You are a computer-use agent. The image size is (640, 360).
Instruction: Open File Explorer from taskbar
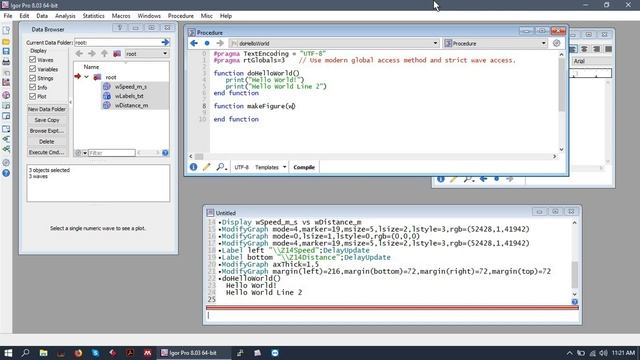43,353
